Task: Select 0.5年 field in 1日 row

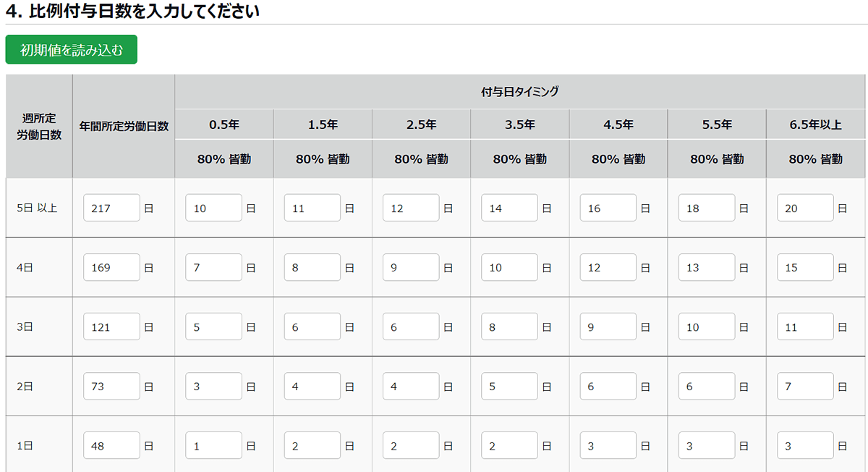Action: [x=214, y=445]
